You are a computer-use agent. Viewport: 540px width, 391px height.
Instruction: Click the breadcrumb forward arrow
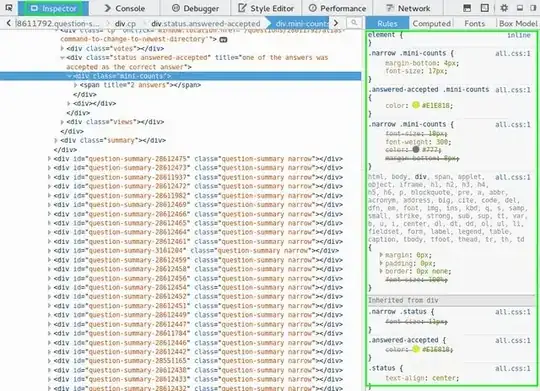pos(336,23)
